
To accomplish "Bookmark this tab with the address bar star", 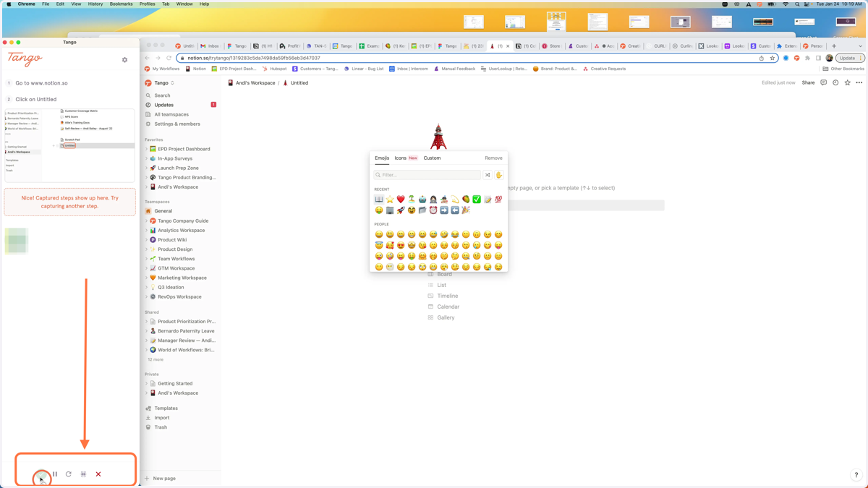I will click(x=772, y=58).
